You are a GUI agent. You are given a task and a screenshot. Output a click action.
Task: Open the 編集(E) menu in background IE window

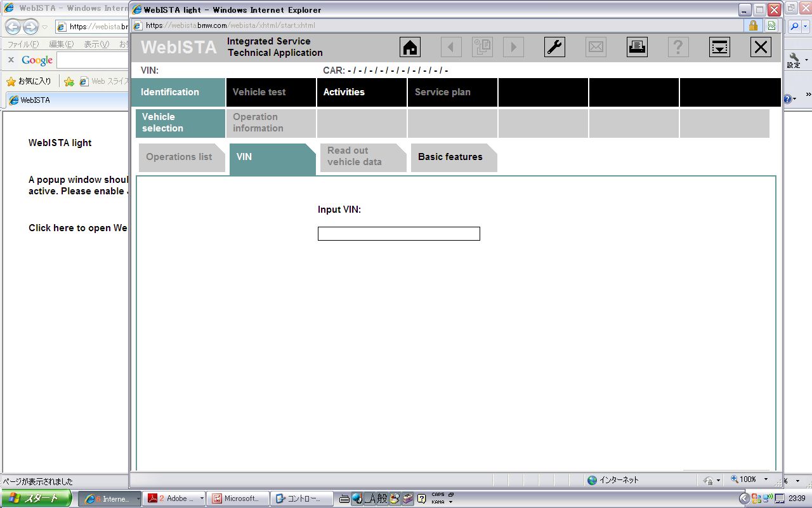[x=62, y=44]
